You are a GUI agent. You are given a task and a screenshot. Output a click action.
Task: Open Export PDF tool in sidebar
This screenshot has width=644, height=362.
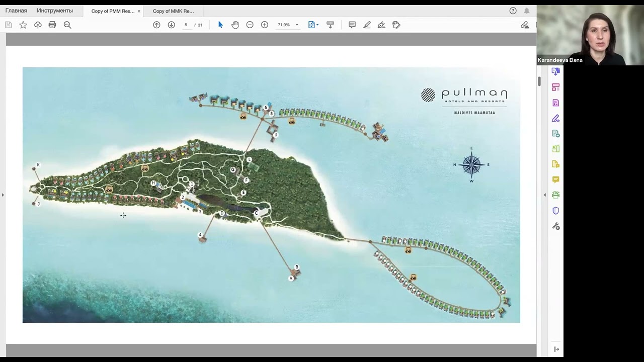point(555,72)
